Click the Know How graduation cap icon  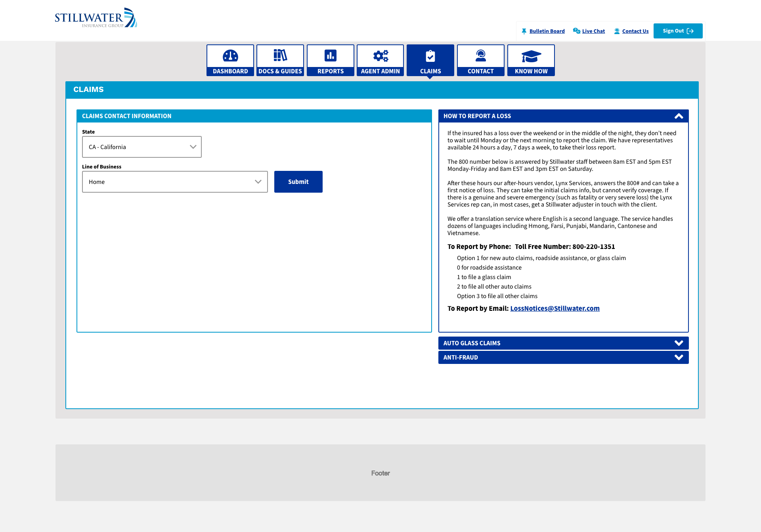click(531, 56)
